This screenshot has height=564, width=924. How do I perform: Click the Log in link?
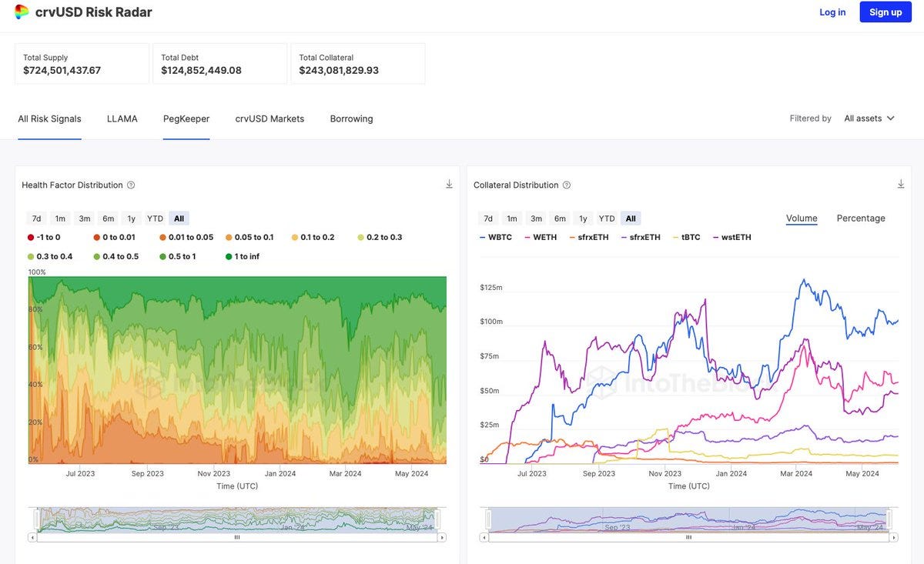pos(832,12)
